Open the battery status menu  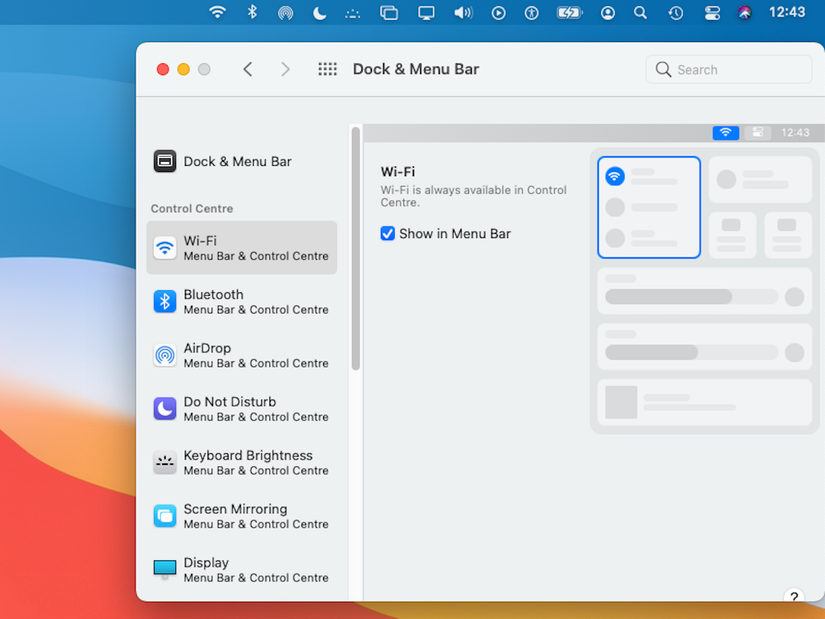[569, 13]
